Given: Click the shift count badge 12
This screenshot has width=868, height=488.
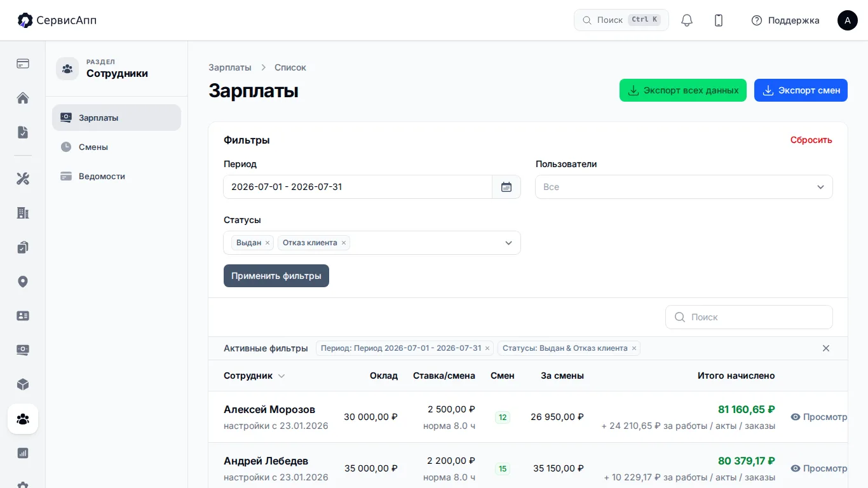Looking at the screenshot, I should (x=503, y=417).
